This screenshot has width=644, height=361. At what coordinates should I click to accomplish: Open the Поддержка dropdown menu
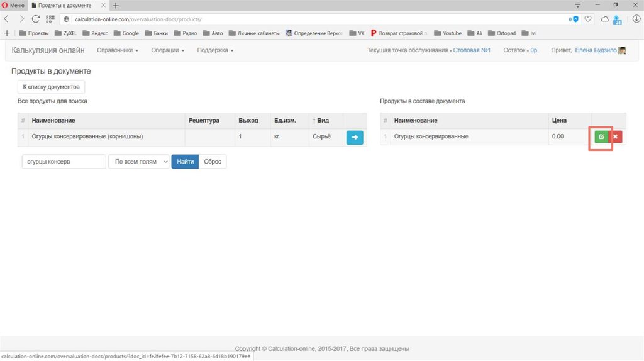[x=215, y=50]
